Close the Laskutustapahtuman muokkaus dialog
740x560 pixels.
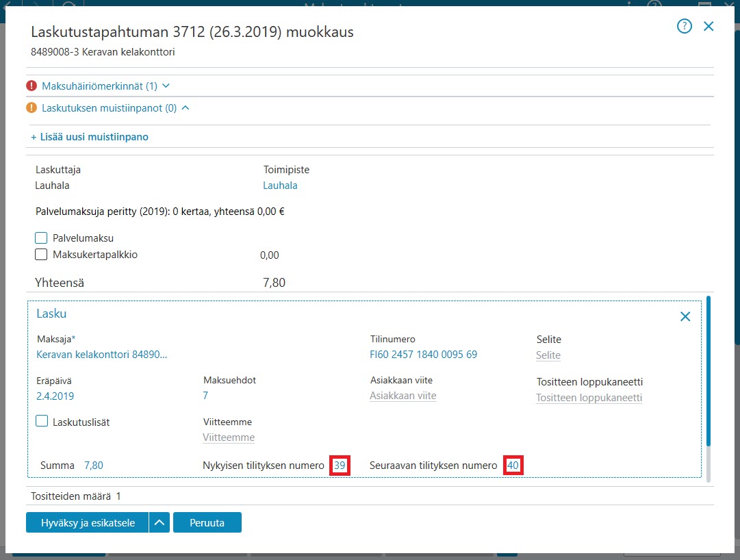click(709, 27)
